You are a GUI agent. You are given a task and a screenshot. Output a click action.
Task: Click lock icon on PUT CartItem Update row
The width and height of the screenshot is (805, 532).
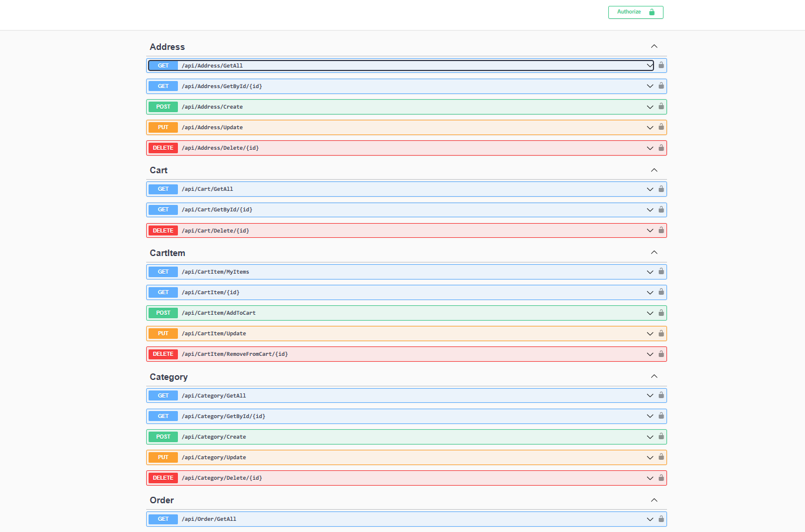click(x=661, y=333)
